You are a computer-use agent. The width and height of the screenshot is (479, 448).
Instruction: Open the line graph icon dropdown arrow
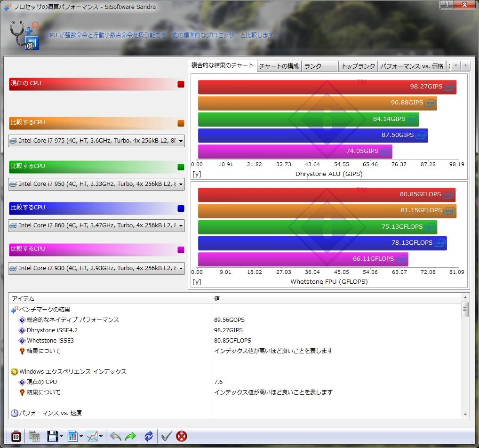pos(101,436)
